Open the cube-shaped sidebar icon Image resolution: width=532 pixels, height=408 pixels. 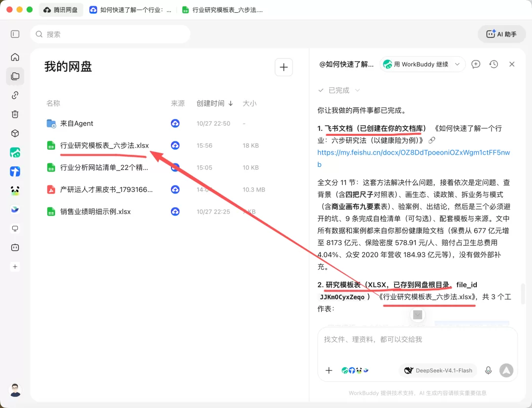pyautogui.click(x=15, y=133)
